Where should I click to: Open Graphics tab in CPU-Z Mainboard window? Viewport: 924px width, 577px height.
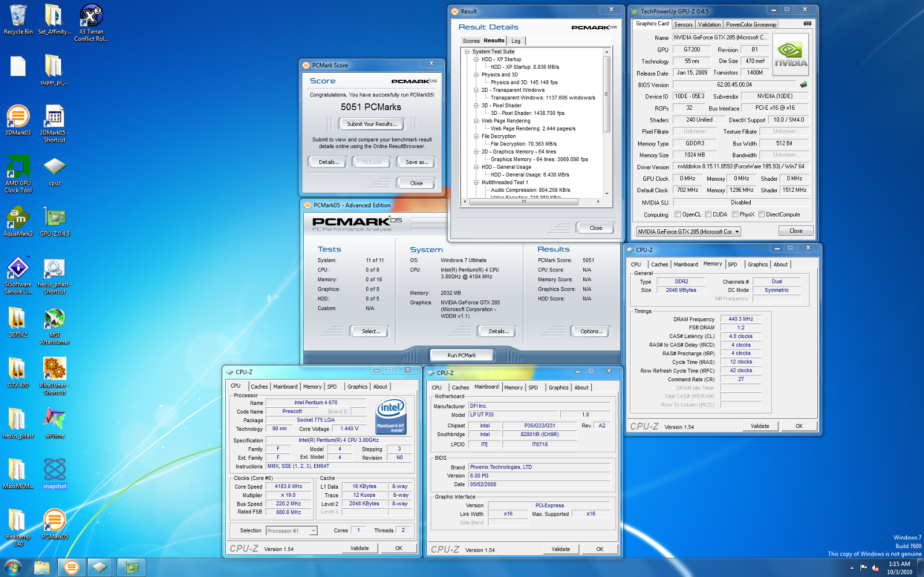[x=558, y=388]
